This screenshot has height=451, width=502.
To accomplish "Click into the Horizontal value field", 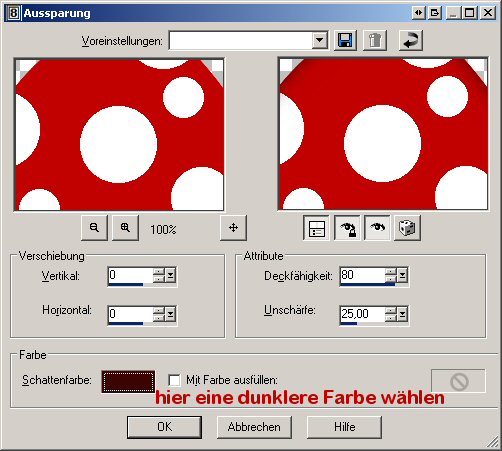I will coord(130,314).
